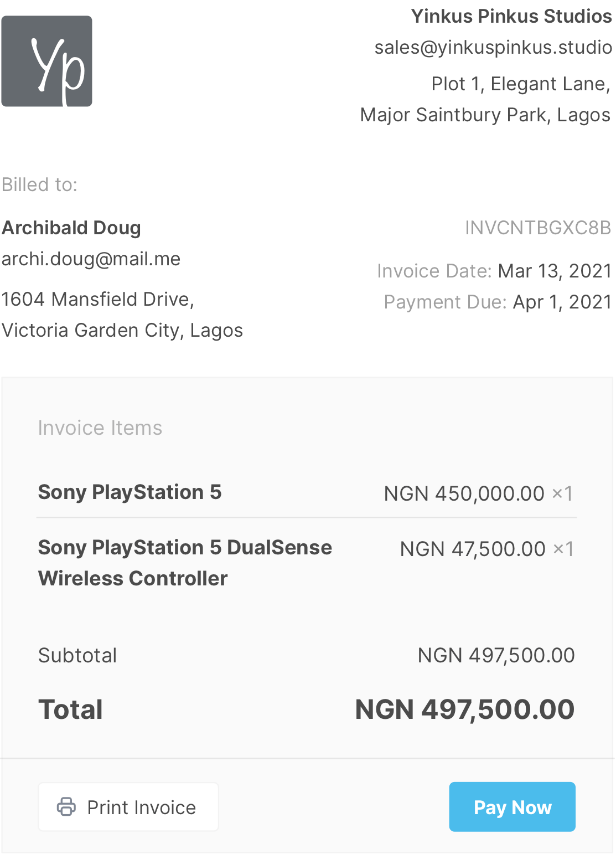Click the NGN 47,500.00 item price
The height and width of the screenshot is (854, 616).
[x=472, y=549]
